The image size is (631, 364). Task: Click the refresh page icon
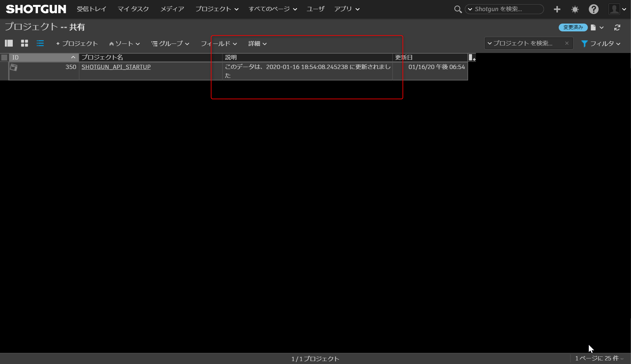(x=617, y=27)
